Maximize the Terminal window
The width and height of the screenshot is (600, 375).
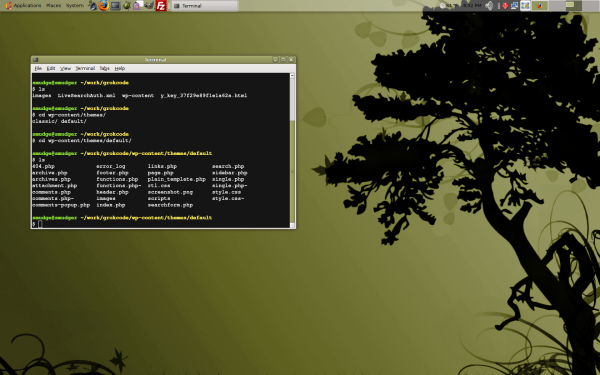[x=283, y=60]
